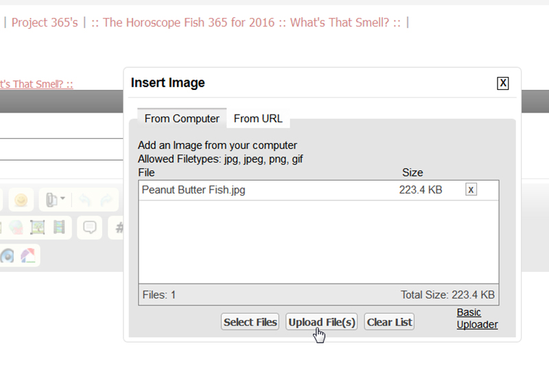Viewport: 549px width, 392px height.
Task: Switch to the From URL tab
Action: tap(257, 119)
